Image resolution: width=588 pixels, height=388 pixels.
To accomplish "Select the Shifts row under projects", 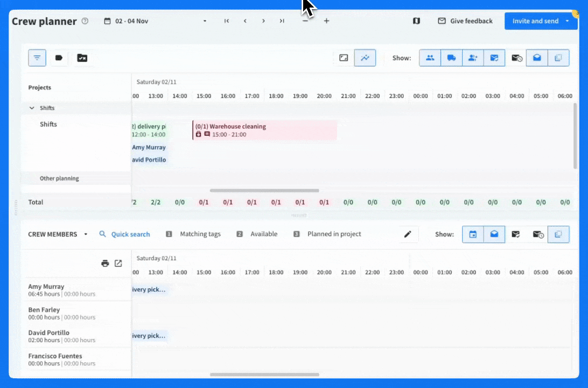I will [48, 124].
